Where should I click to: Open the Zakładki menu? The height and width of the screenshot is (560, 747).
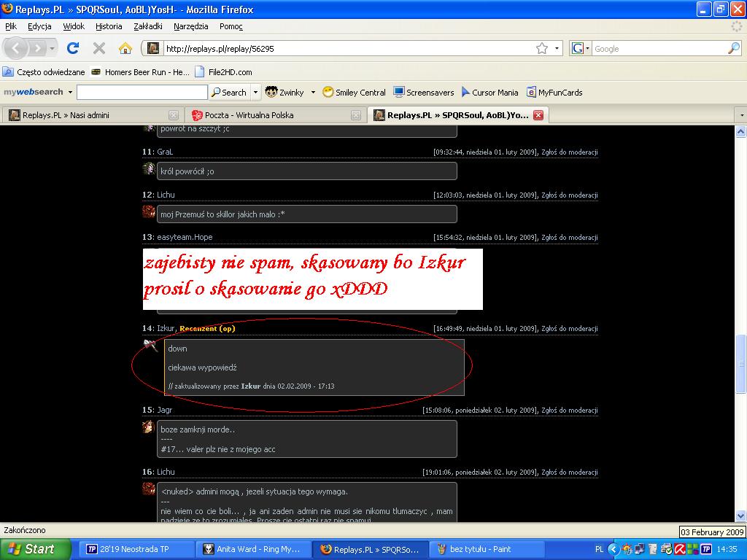[148, 26]
